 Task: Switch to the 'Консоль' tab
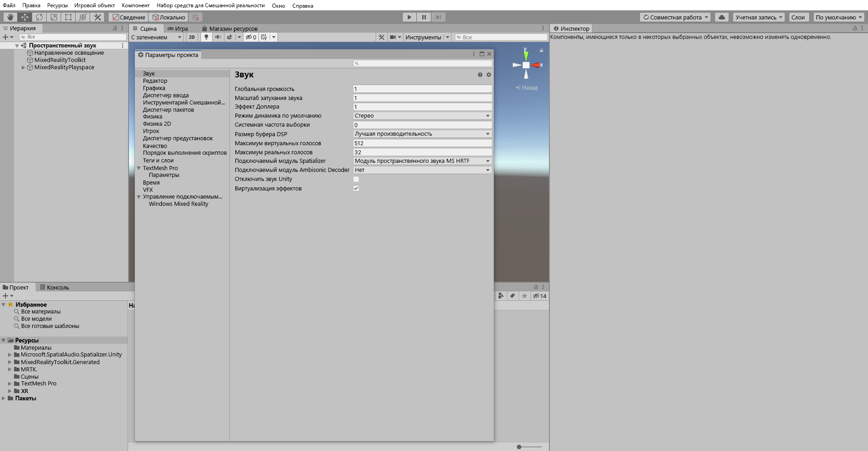tap(54, 287)
